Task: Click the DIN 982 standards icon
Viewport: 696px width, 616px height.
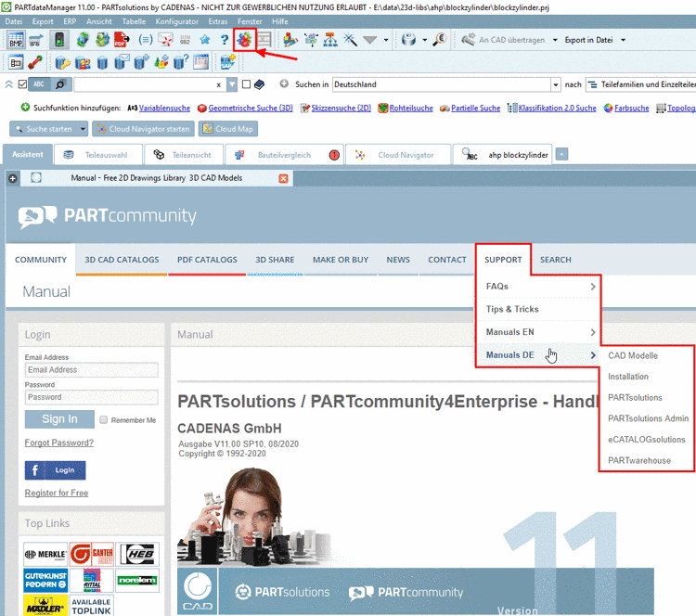Action: pos(186,40)
